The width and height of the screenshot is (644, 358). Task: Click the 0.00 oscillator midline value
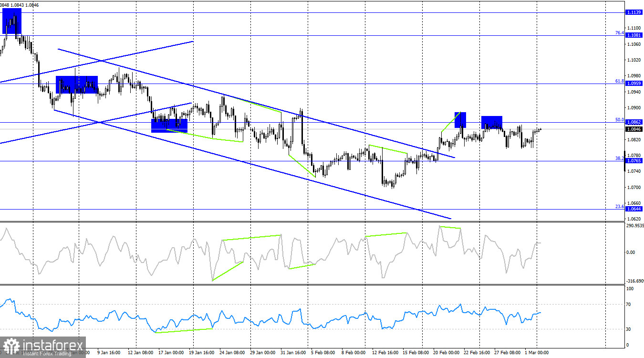tap(631, 253)
